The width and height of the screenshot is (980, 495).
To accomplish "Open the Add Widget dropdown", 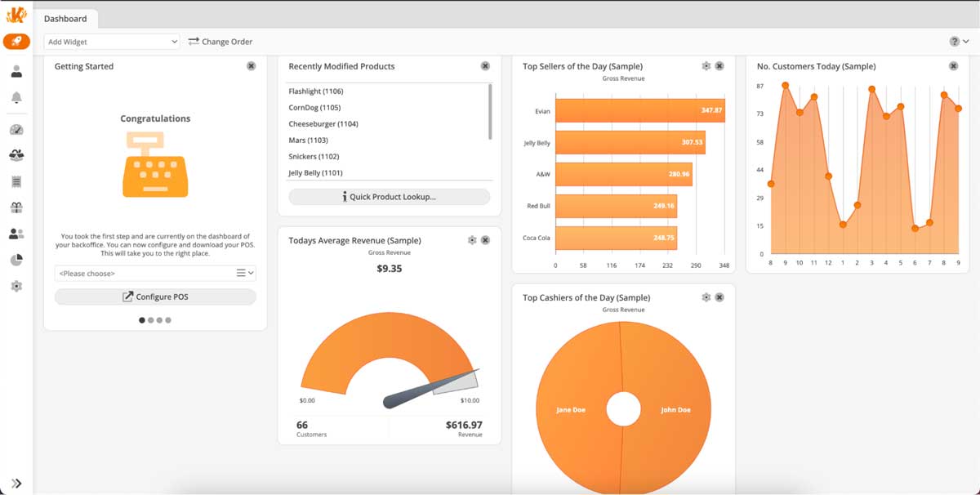I will (111, 41).
